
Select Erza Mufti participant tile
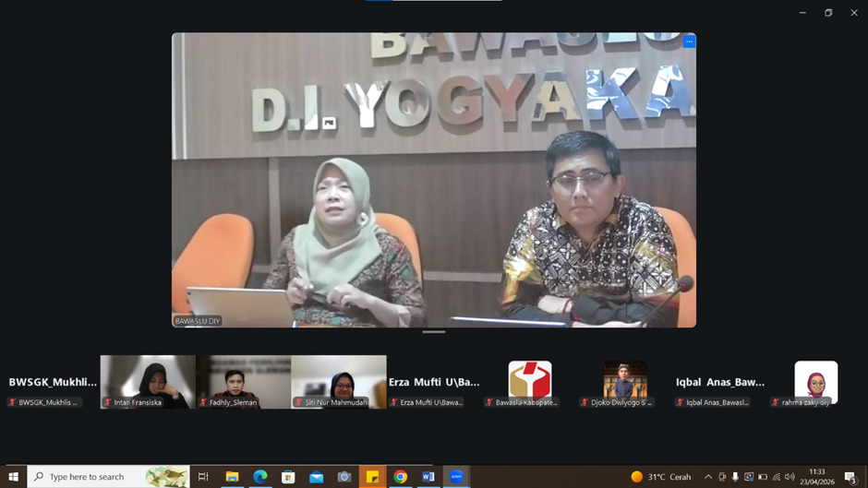tap(434, 382)
